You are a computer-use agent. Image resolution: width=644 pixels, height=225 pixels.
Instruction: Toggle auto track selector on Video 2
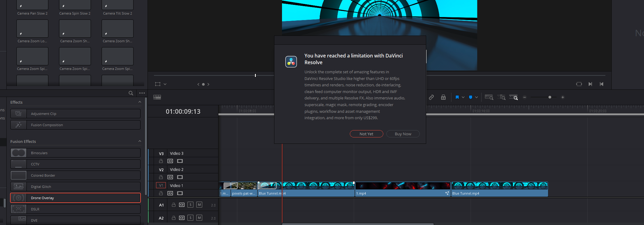[170, 177]
